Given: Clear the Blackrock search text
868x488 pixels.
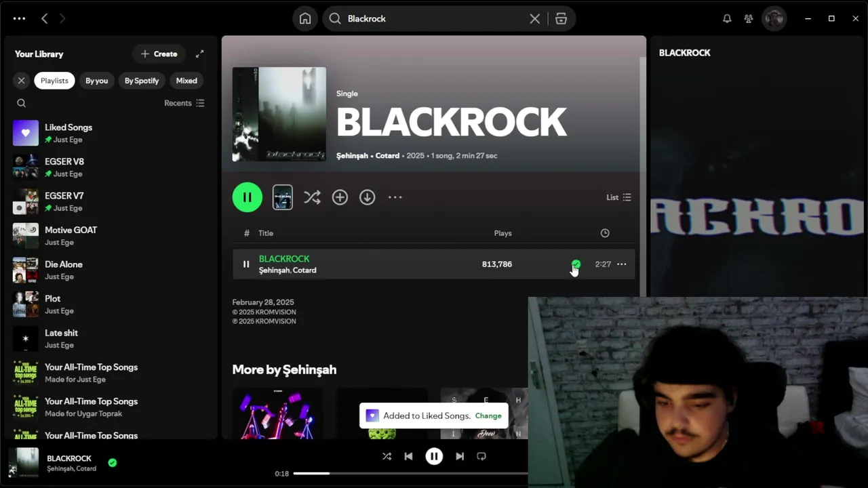Looking at the screenshot, I should (535, 18).
